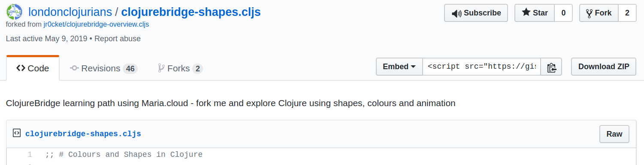Click the londonclojurians avatar icon
644x165 pixels.
click(15, 12)
